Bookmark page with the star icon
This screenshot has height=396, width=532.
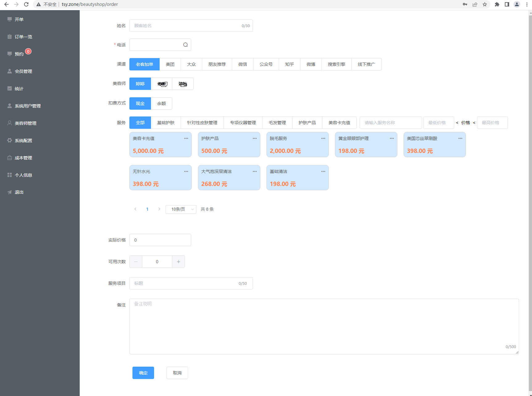485,4
